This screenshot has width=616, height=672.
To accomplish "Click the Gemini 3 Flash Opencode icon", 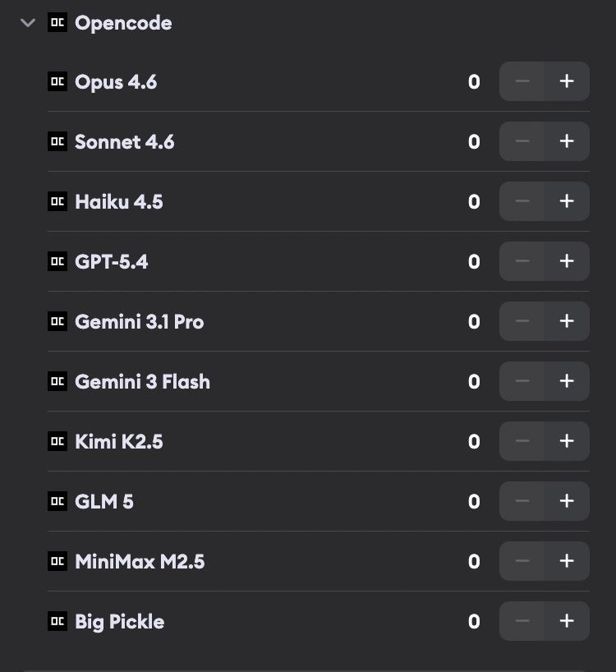I will coord(57,381).
